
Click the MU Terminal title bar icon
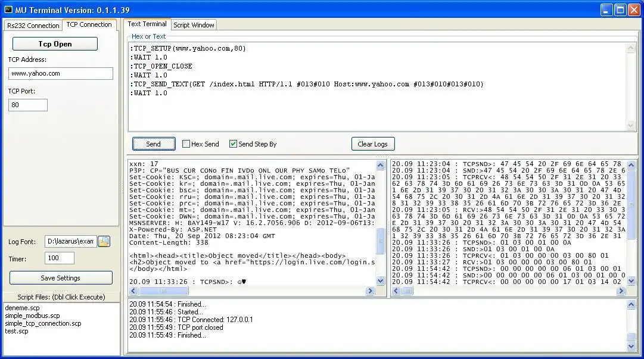[x=8, y=10]
